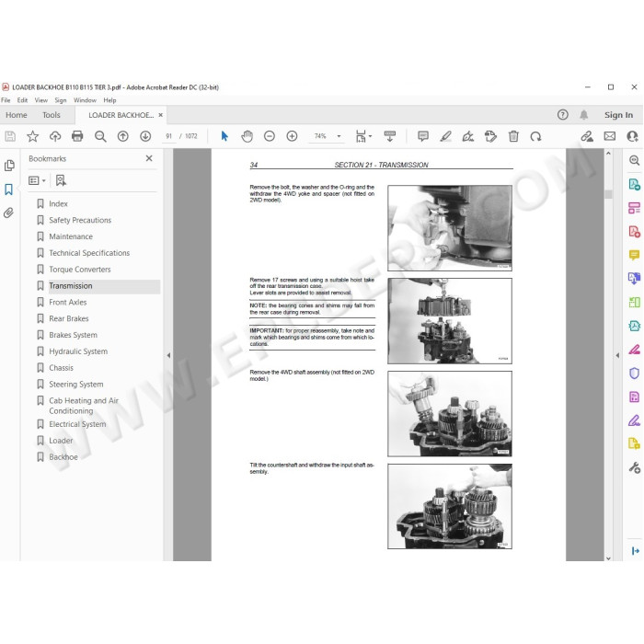Print the document via printer icon

pyautogui.click(x=77, y=136)
